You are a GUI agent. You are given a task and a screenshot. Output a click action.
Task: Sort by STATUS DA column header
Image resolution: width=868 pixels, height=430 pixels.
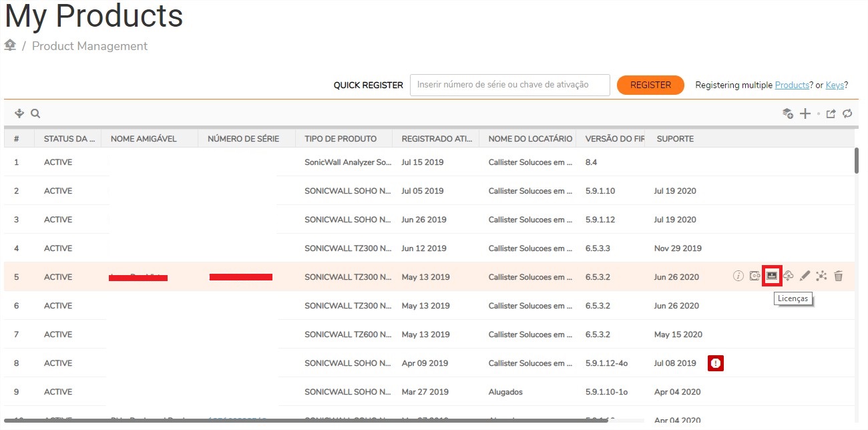(68, 139)
